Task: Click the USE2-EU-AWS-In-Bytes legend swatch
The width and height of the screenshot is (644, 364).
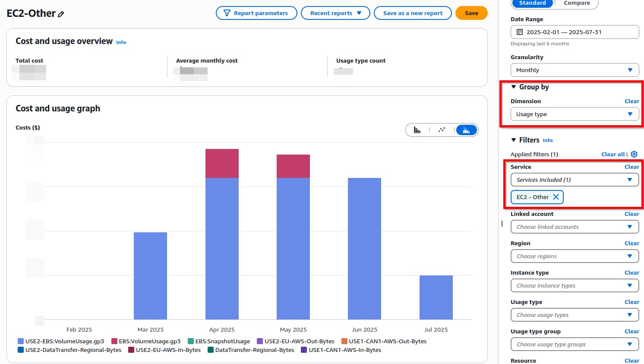Action: point(131,350)
